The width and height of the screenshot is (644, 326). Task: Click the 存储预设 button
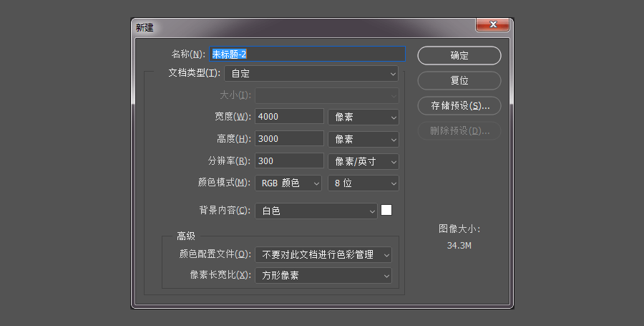(x=459, y=105)
